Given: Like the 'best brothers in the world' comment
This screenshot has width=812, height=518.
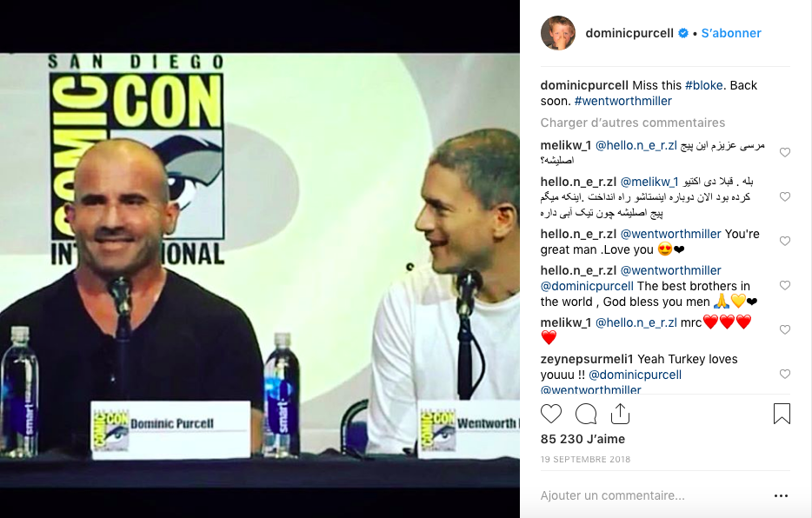Looking at the screenshot, I should 785,286.
